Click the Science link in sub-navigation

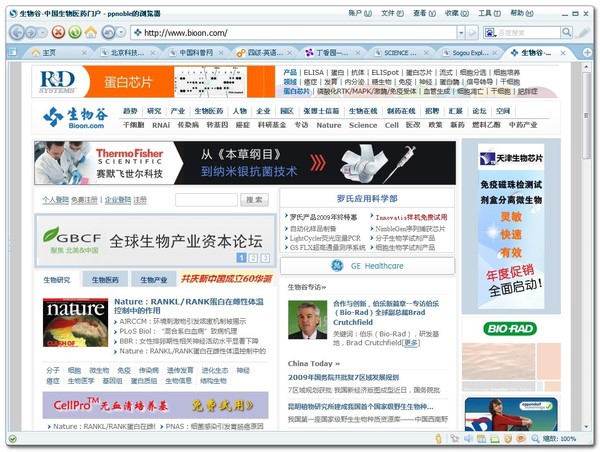click(x=363, y=125)
